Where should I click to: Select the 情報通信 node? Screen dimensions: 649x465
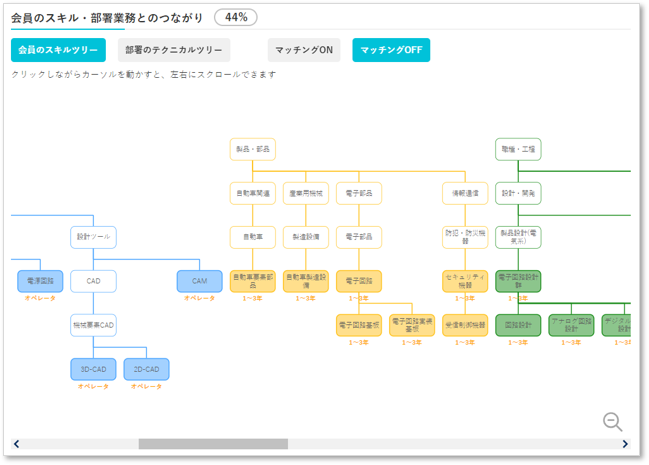[x=465, y=193]
